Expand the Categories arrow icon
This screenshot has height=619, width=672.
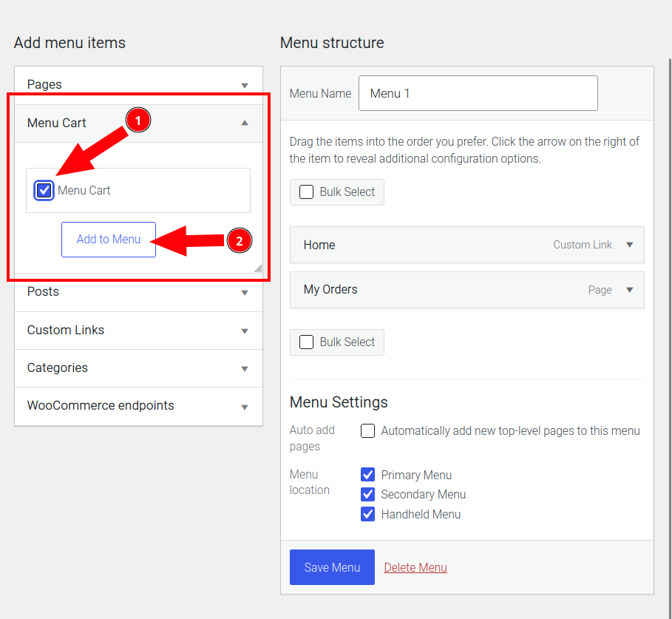pos(245,368)
